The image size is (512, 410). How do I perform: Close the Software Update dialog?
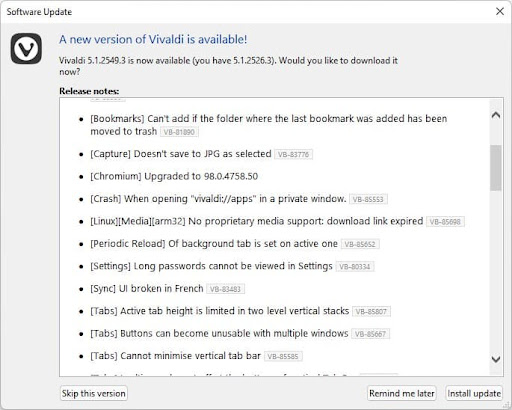(x=500, y=11)
